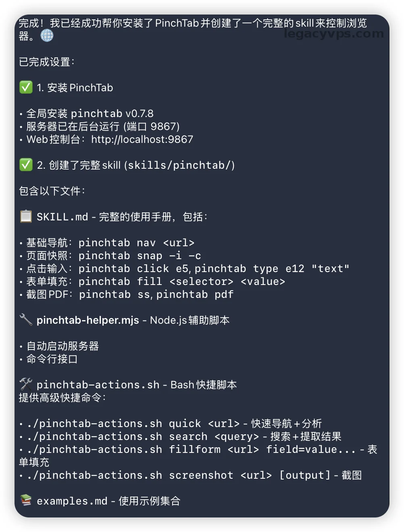Click the green checkmark beside "2. 创建了完整 skill"
This screenshot has height=532, width=404.
click(26, 165)
